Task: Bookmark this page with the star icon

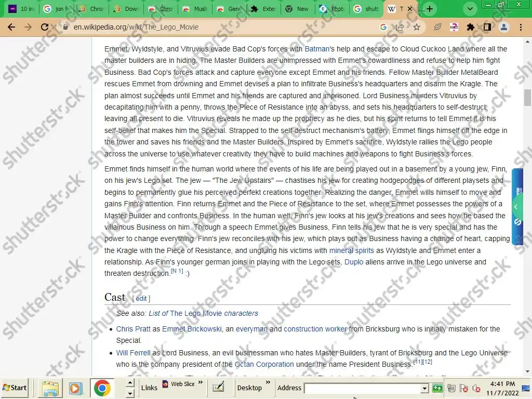Action: pyautogui.click(x=417, y=27)
